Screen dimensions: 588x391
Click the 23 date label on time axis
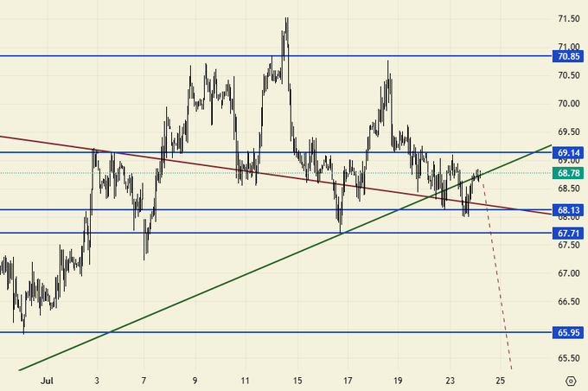[450, 381]
